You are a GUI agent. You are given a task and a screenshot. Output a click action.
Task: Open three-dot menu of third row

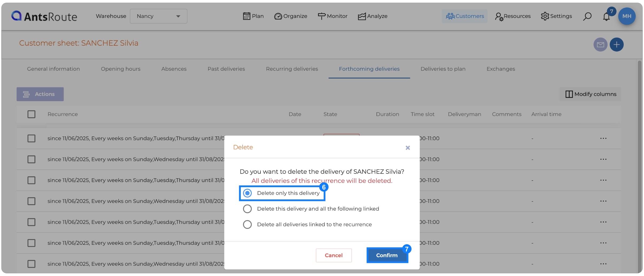[x=603, y=180]
